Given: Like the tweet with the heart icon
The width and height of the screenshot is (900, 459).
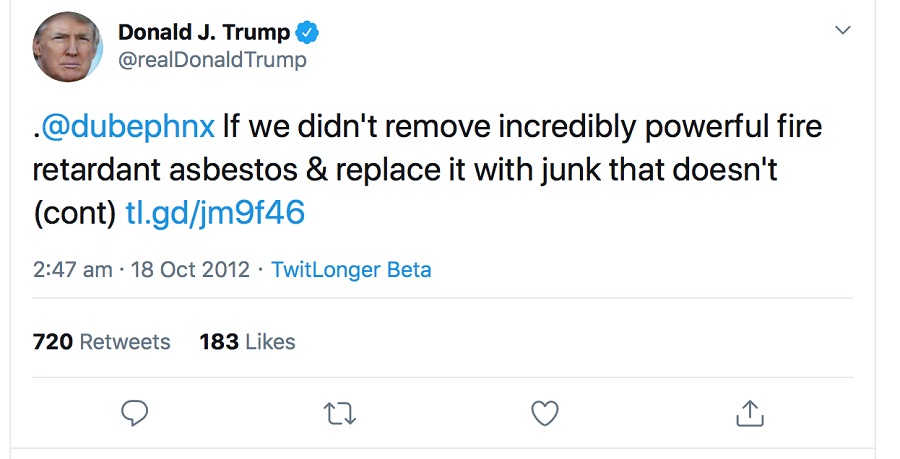Looking at the screenshot, I should tap(544, 412).
